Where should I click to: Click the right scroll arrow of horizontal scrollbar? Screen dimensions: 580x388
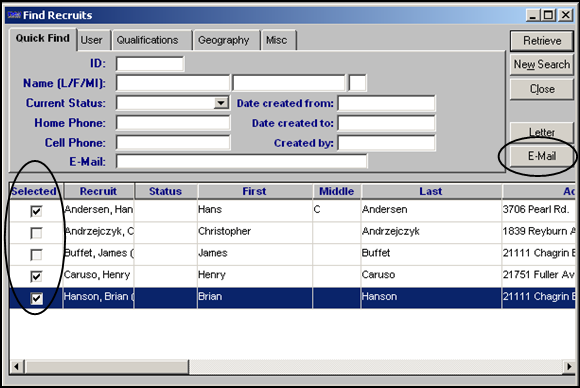[569, 367]
